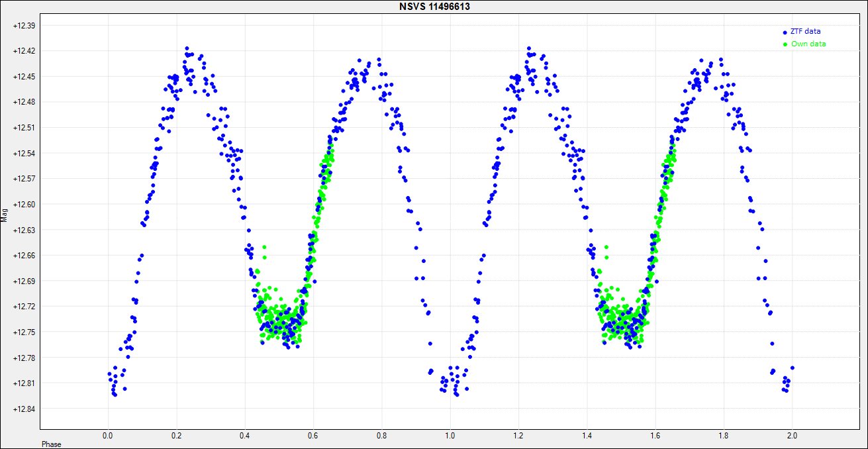Click the blue ZTF data legend marker
Image resolution: width=868 pixels, height=449 pixels.
tap(785, 32)
